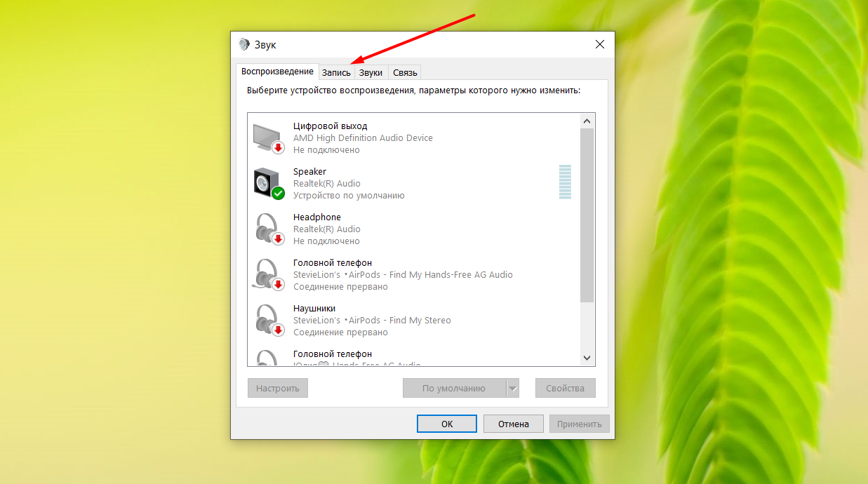Click the Применить button
This screenshot has width=868, height=484.
click(580, 424)
